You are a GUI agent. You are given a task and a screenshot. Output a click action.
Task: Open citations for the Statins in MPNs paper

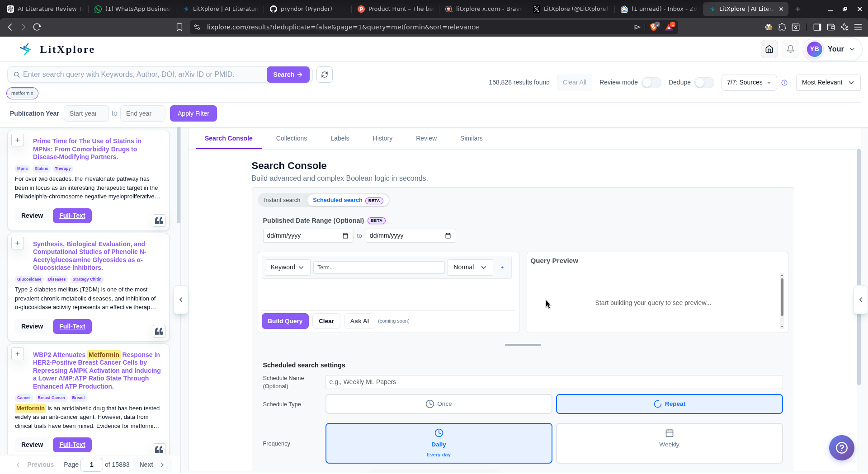coord(159,221)
